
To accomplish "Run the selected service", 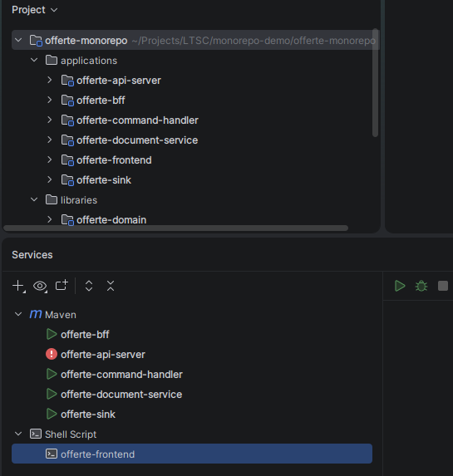I will coord(400,286).
